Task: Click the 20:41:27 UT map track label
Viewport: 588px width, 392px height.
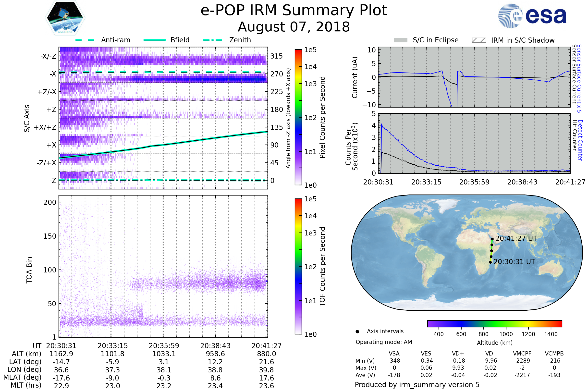Action: pyautogui.click(x=516, y=238)
